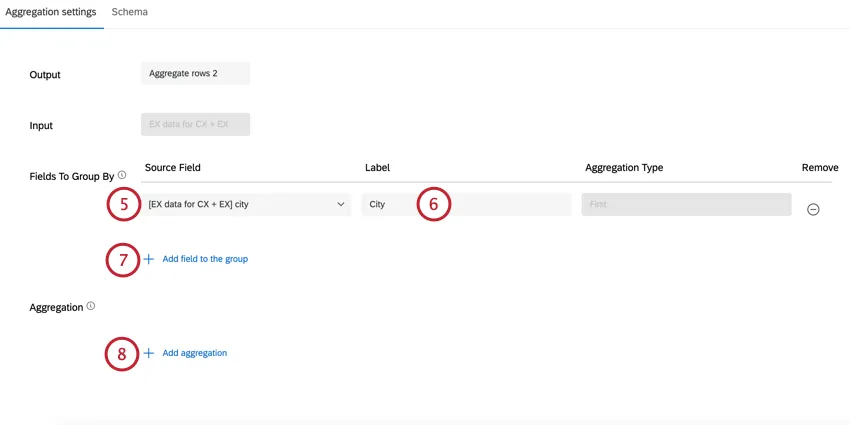Click the 'Add field to the group' link
The height and width of the screenshot is (425, 850).
(205, 259)
